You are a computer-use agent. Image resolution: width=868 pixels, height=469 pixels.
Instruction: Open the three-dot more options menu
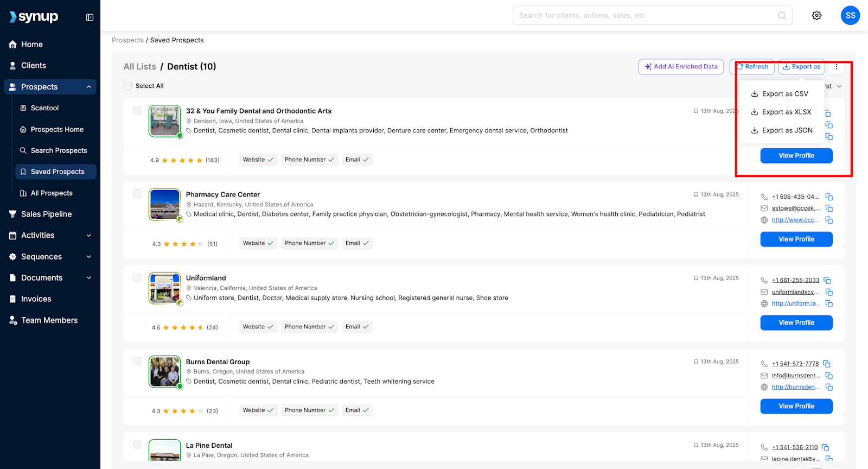click(x=837, y=67)
